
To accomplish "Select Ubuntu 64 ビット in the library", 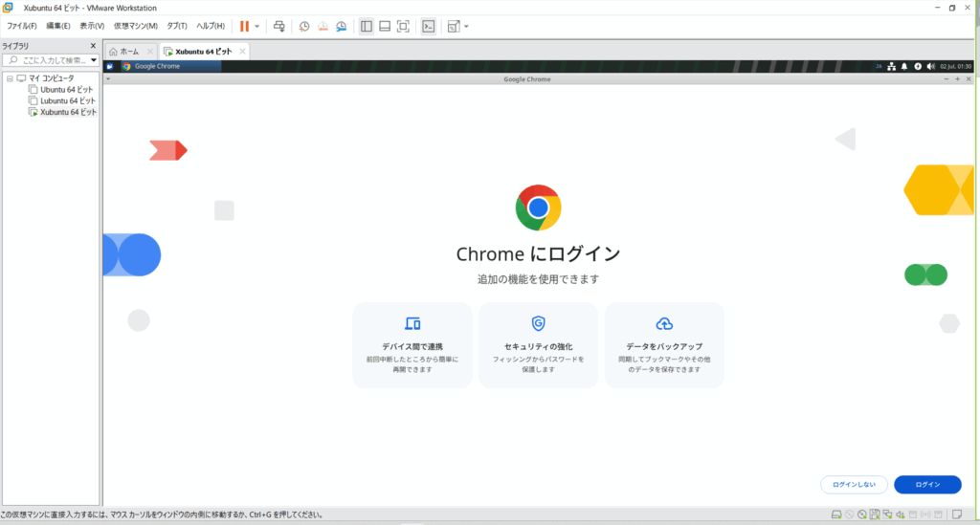I will pyautogui.click(x=66, y=89).
